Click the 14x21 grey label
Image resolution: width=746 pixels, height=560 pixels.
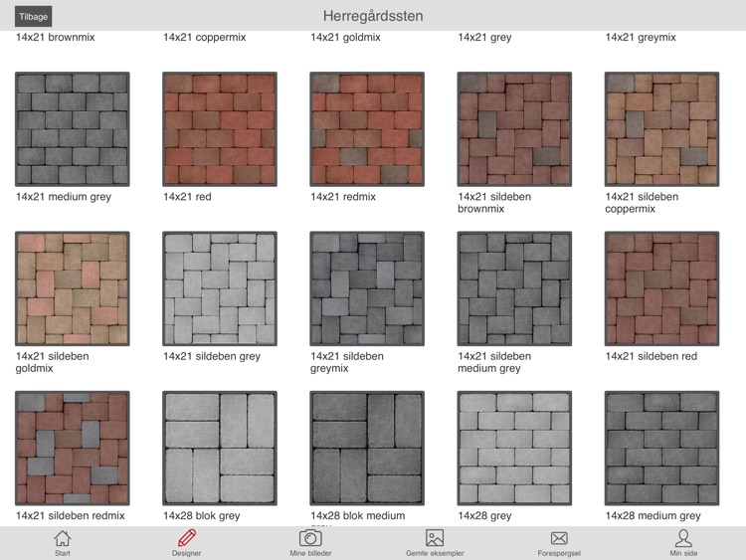(x=484, y=37)
